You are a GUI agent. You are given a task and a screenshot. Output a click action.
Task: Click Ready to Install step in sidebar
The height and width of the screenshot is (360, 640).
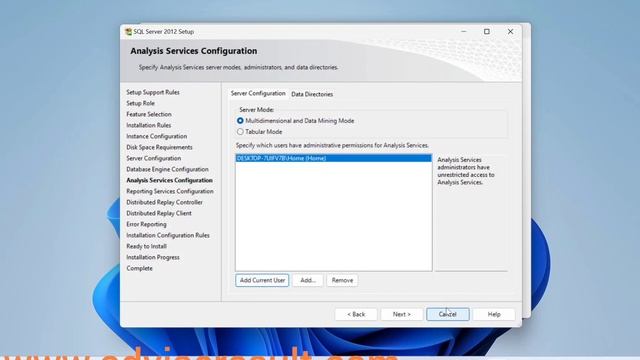[146, 247]
